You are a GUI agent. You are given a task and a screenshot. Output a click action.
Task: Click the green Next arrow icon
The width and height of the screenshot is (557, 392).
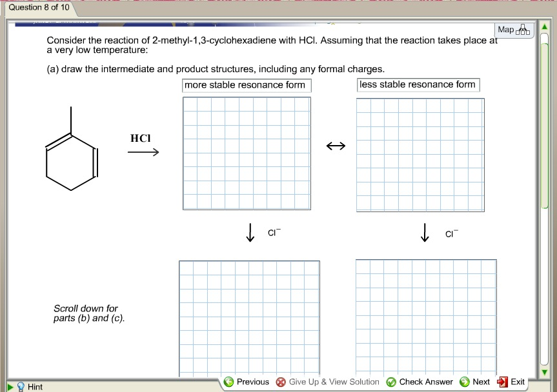(465, 382)
